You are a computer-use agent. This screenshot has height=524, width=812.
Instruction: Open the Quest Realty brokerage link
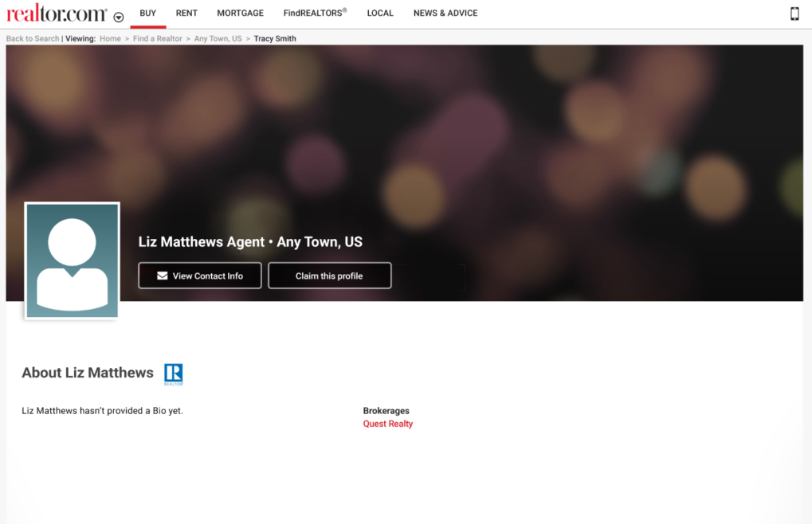[388, 424]
